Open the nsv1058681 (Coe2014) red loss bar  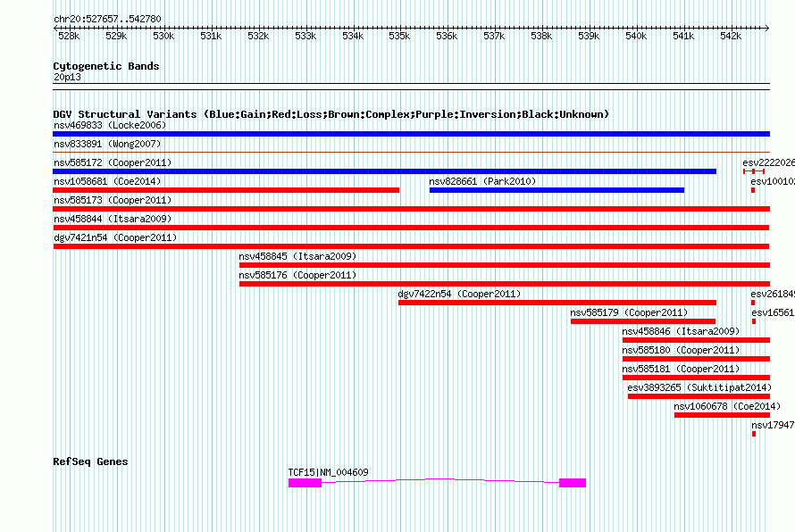226,190
